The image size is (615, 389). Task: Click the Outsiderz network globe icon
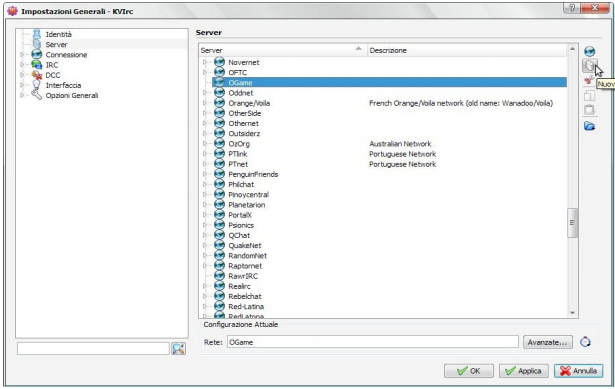pos(219,133)
